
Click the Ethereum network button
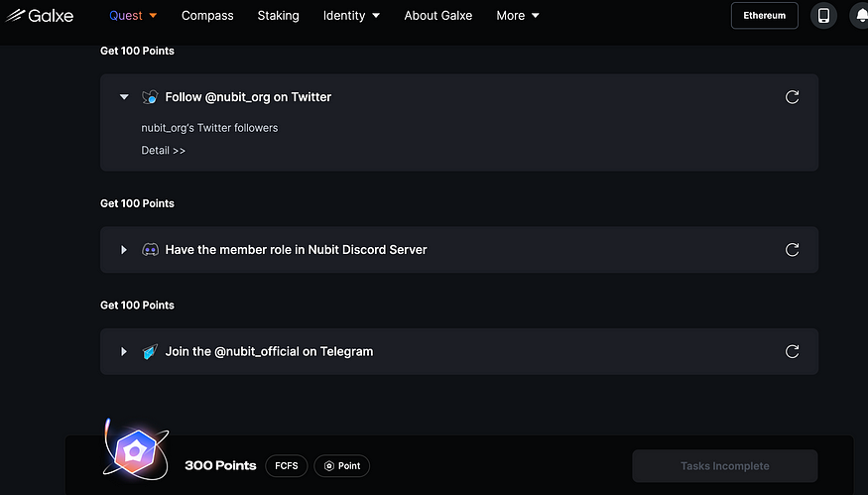pyautogui.click(x=765, y=16)
